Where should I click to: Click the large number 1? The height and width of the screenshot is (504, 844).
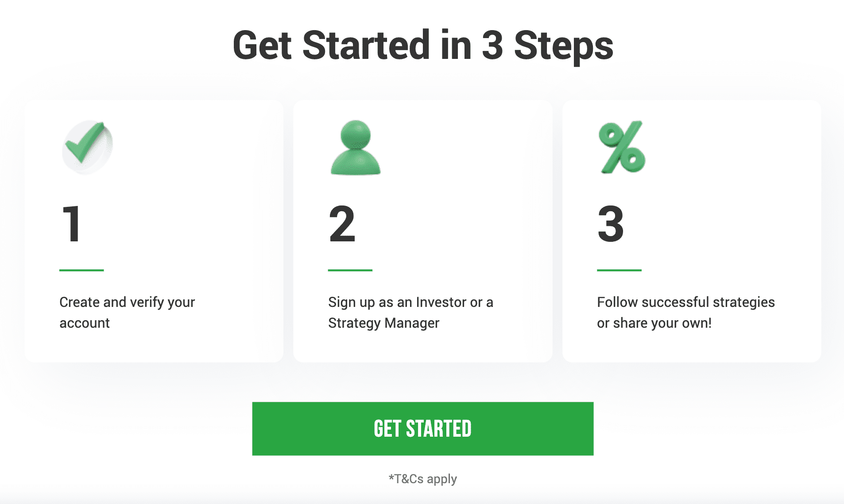(x=72, y=224)
